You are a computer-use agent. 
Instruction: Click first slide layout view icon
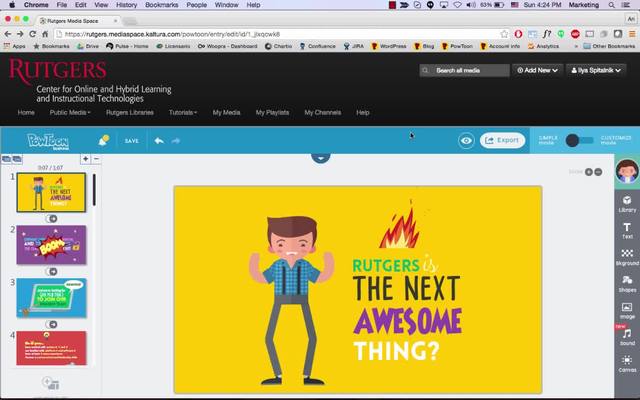[x=7, y=159]
